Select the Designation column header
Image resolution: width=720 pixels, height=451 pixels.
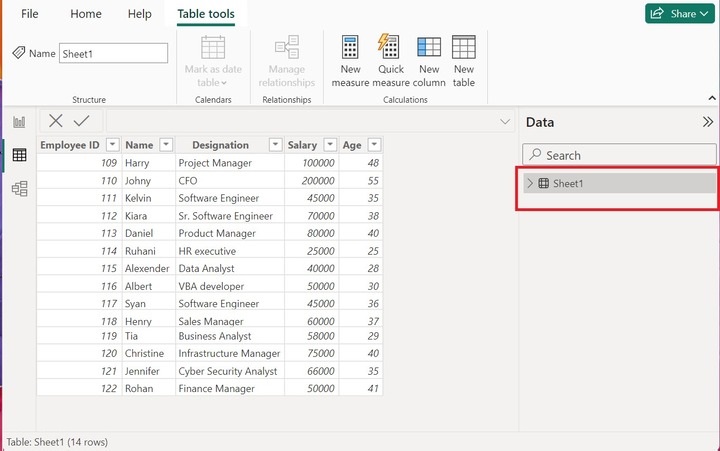tap(220, 145)
